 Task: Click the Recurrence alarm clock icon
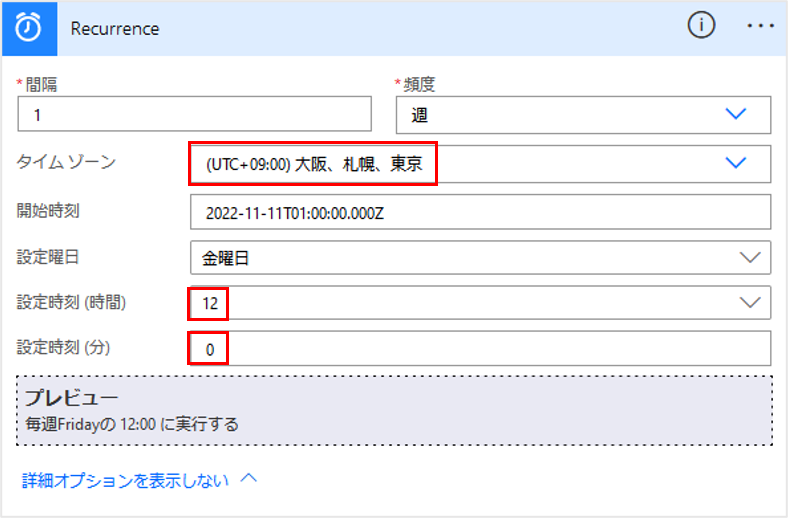click(x=28, y=28)
